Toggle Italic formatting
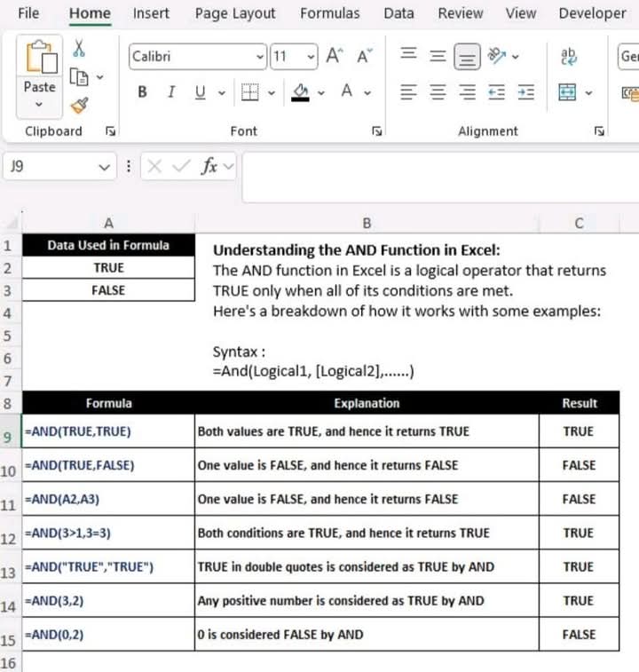The width and height of the screenshot is (639, 672). 171,92
